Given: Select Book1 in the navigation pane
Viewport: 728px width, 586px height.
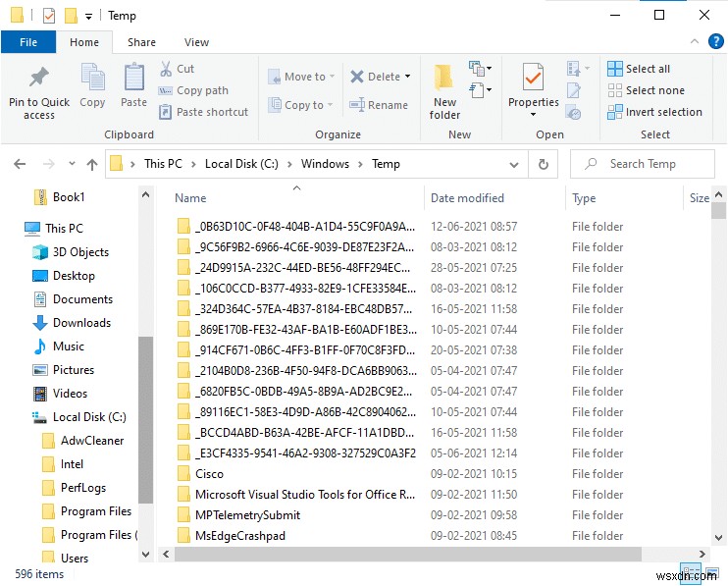Looking at the screenshot, I should coord(61,197).
